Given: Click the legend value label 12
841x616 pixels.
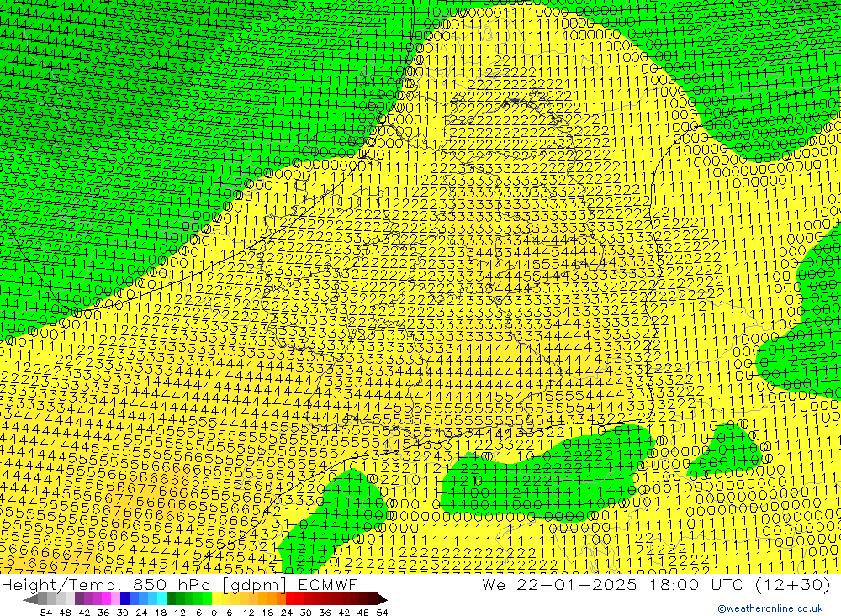Looking at the screenshot, I should [x=248, y=613].
